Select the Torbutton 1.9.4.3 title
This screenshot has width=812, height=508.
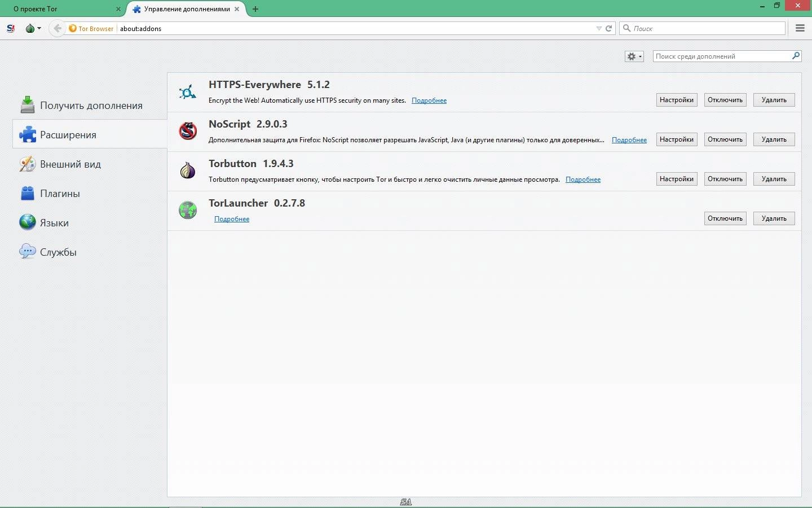coord(251,164)
